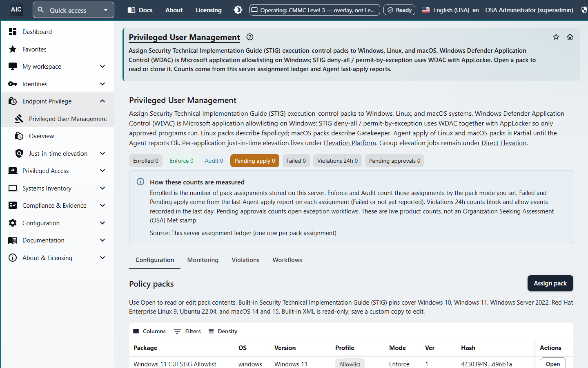Click the Ready status chip
This screenshot has width=588, height=368.
[x=399, y=10]
